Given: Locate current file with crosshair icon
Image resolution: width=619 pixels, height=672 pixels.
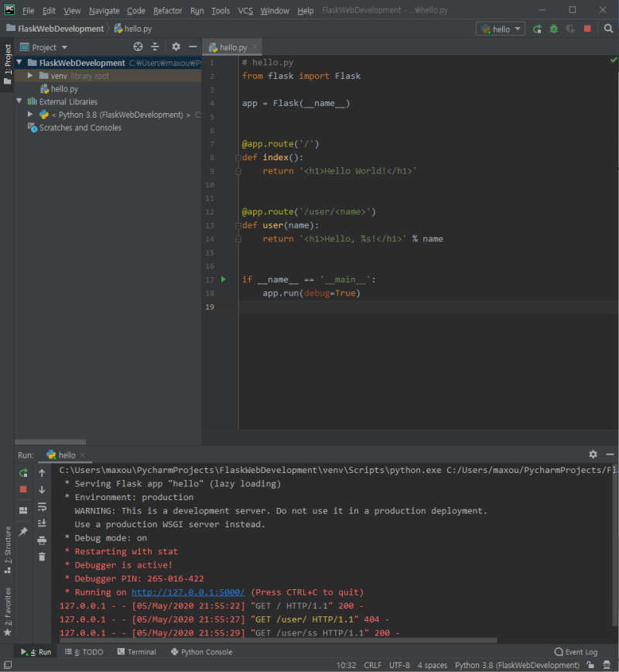Looking at the screenshot, I should (138, 46).
